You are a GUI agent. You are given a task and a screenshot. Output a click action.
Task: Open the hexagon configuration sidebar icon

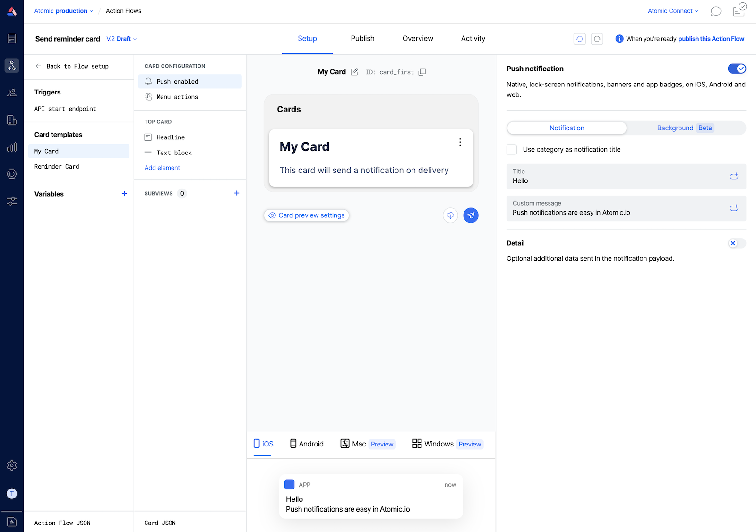12,174
